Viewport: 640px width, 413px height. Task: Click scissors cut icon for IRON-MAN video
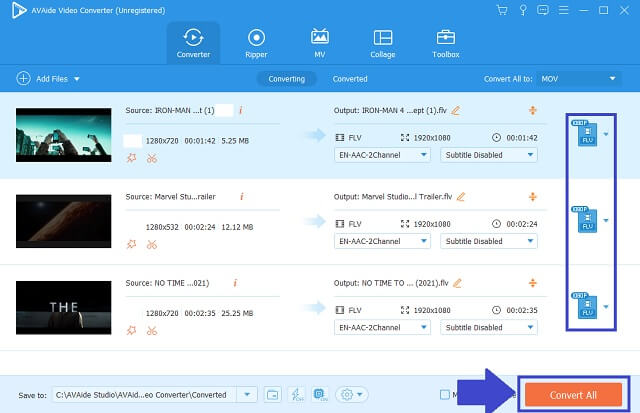click(152, 157)
